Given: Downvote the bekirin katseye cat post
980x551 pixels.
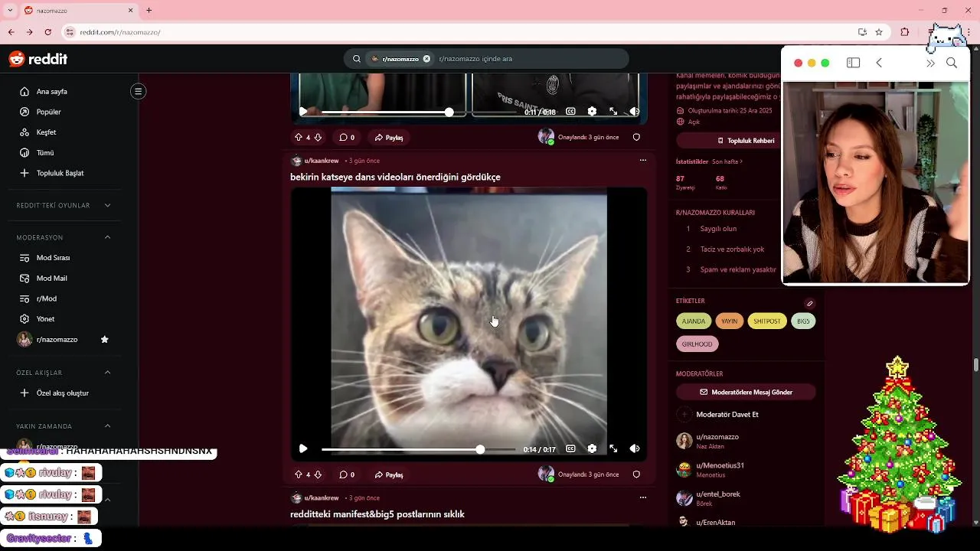Looking at the screenshot, I should [318, 474].
